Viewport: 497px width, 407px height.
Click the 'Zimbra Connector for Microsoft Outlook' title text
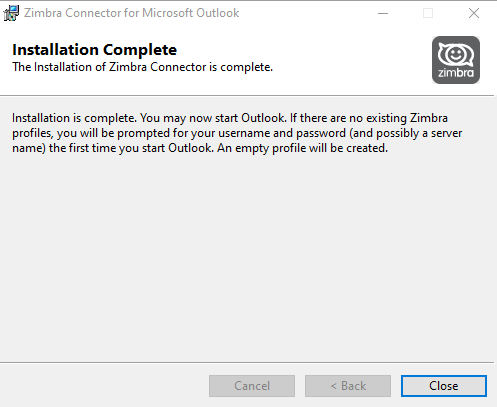click(131, 13)
